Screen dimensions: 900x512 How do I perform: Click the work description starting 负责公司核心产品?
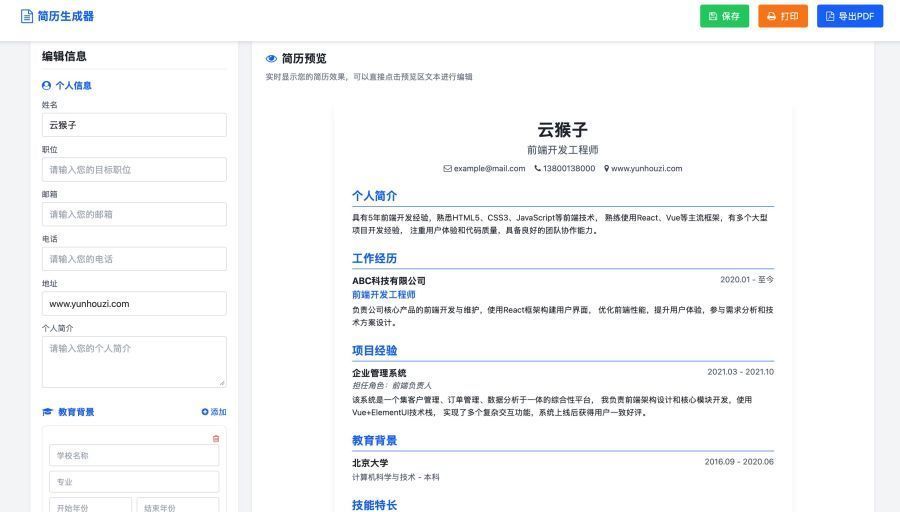[562, 316]
